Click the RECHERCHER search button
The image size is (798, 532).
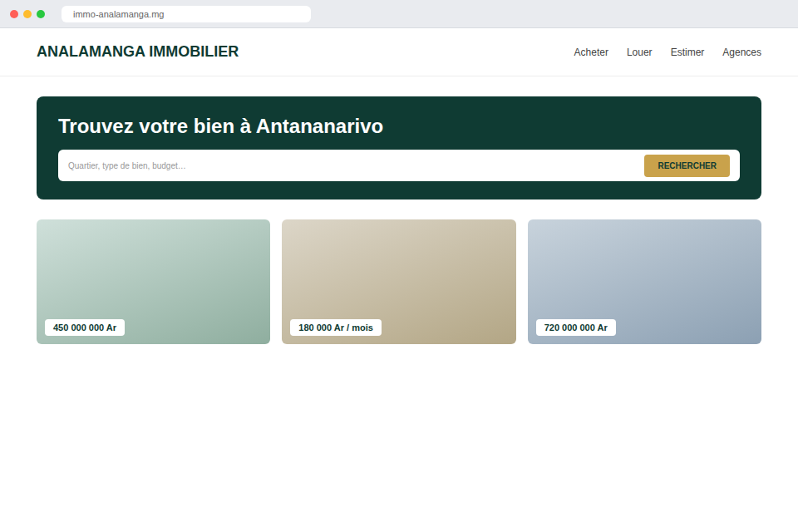pos(687,165)
